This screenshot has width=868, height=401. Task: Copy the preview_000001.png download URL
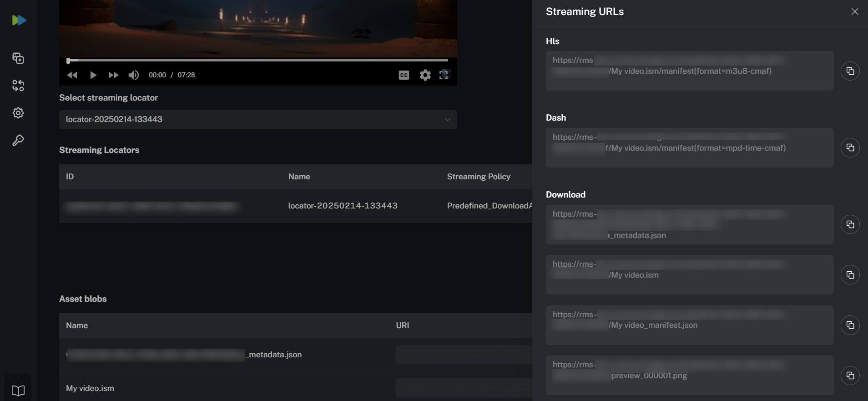[850, 376]
